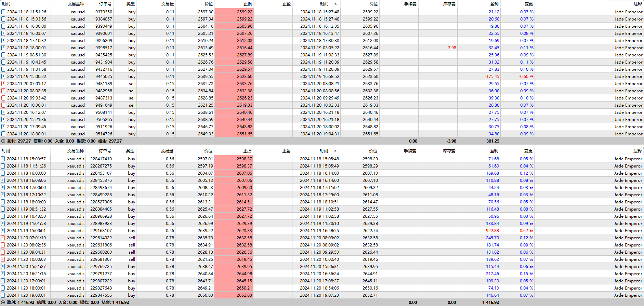
Task: Click the open time 2024.11.19 15:00:22
Action: click(27, 77)
